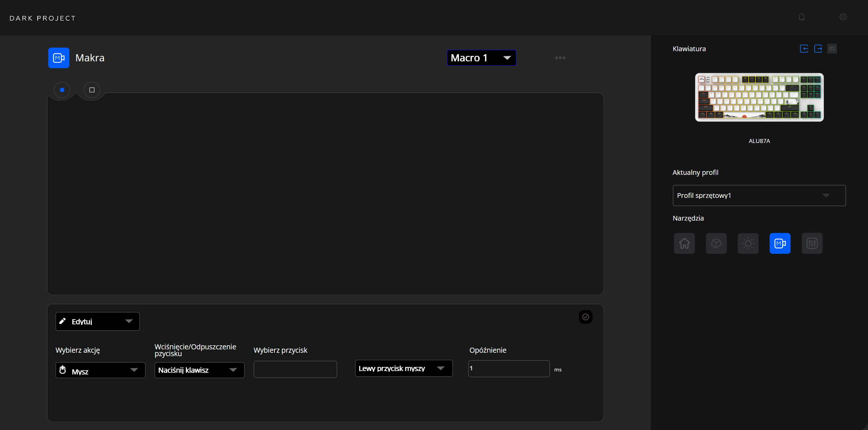
Task: Click the import profile icon
Action: point(804,49)
